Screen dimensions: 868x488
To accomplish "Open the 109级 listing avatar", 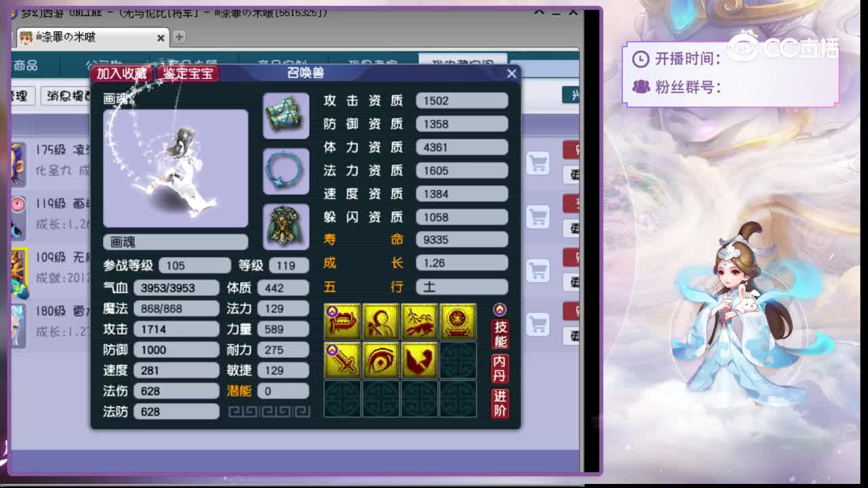I will 19,272.
